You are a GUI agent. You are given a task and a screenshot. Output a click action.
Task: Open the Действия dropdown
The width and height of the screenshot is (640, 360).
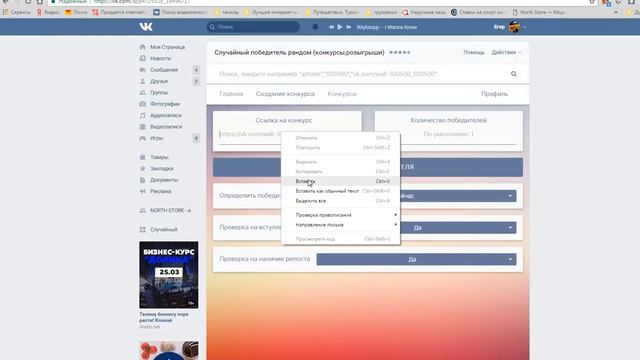coord(506,52)
